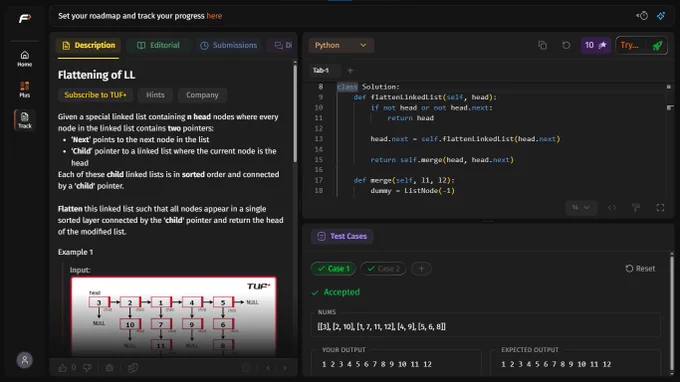
Task: Open the user profile avatar
Action: click(x=25, y=360)
